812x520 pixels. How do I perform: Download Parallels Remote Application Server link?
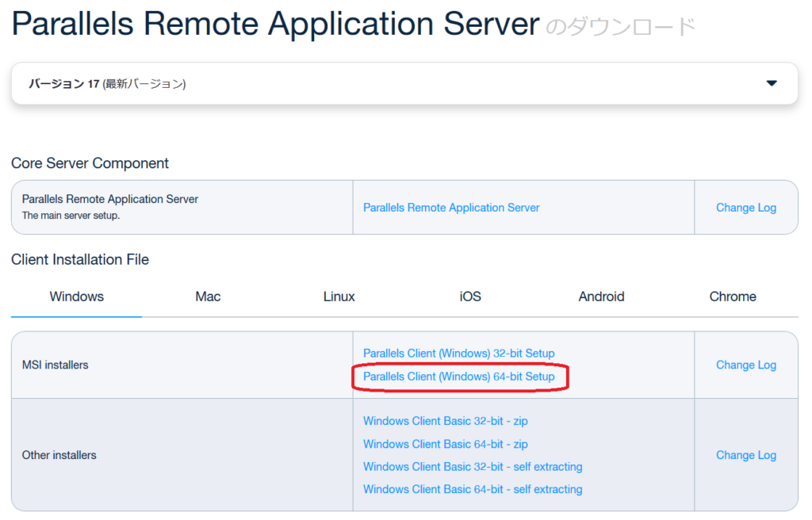451,208
